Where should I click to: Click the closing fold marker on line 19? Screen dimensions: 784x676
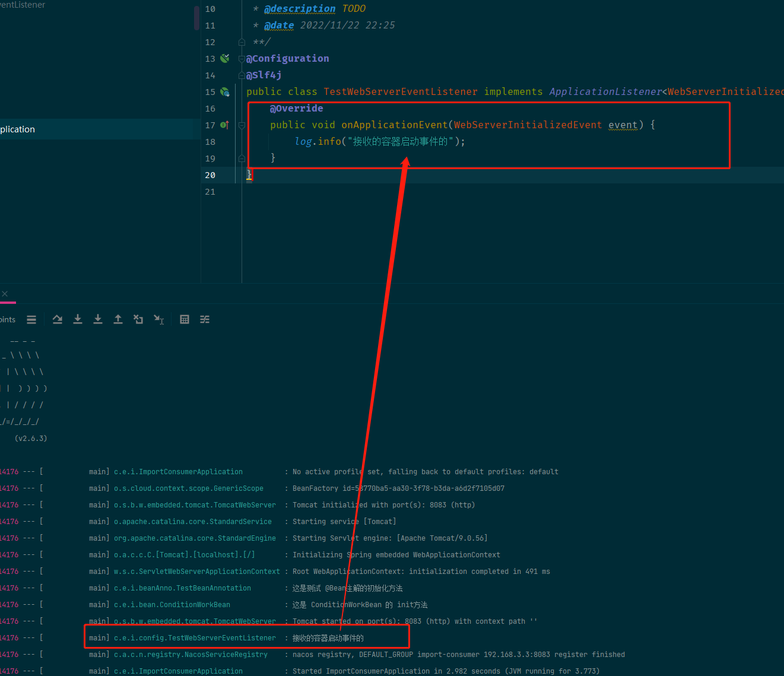pyautogui.click(x=242, y=158)
